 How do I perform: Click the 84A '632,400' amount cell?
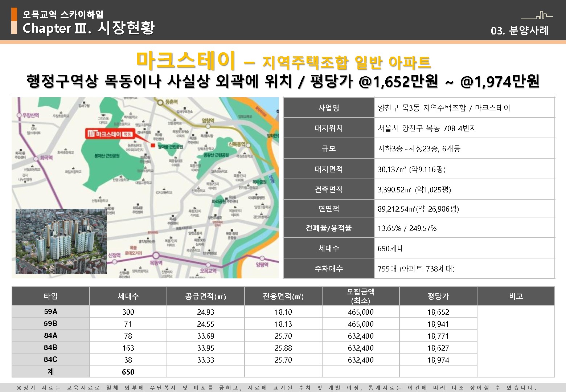point(361,336)
